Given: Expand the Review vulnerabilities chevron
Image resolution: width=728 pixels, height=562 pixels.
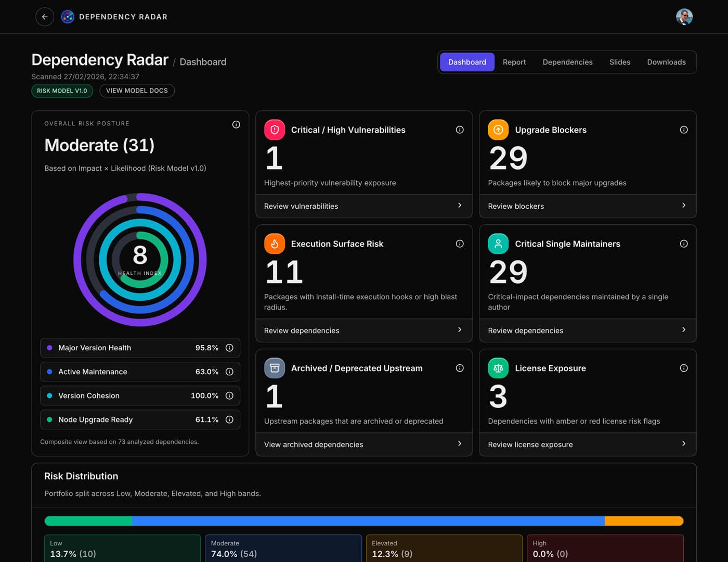Looking at the screenshot, I should point(460,206).
